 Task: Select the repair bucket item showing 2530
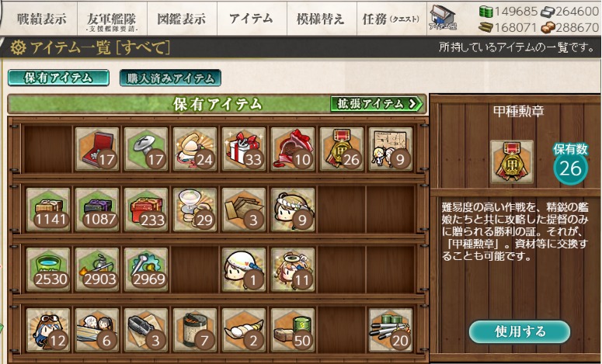pos(48,269)
